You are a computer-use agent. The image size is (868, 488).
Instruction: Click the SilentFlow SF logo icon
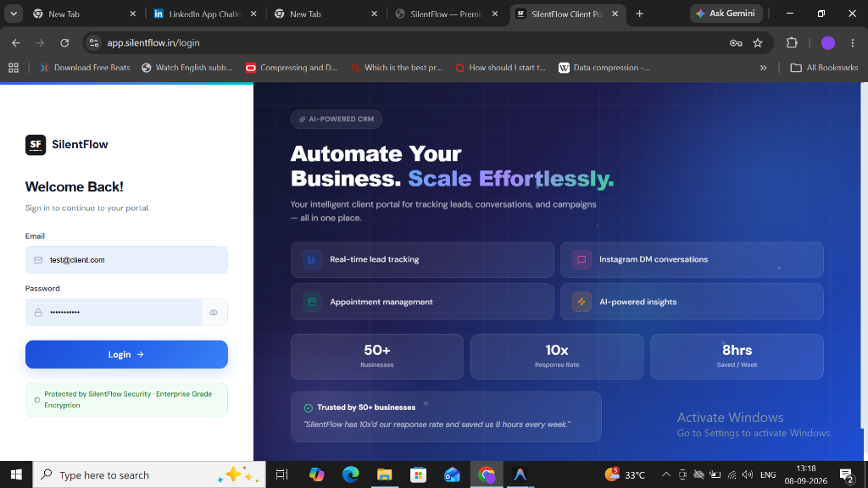pos(36,144)
